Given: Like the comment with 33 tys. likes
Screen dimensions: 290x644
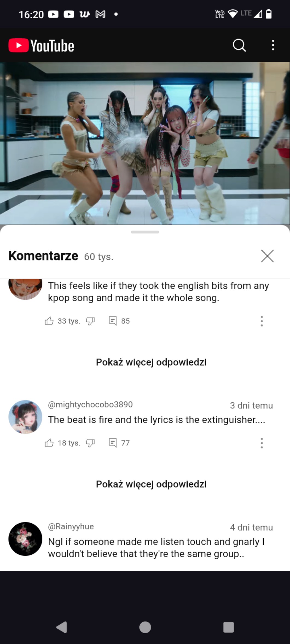Looking at the screenshot, I should [49, 321].
